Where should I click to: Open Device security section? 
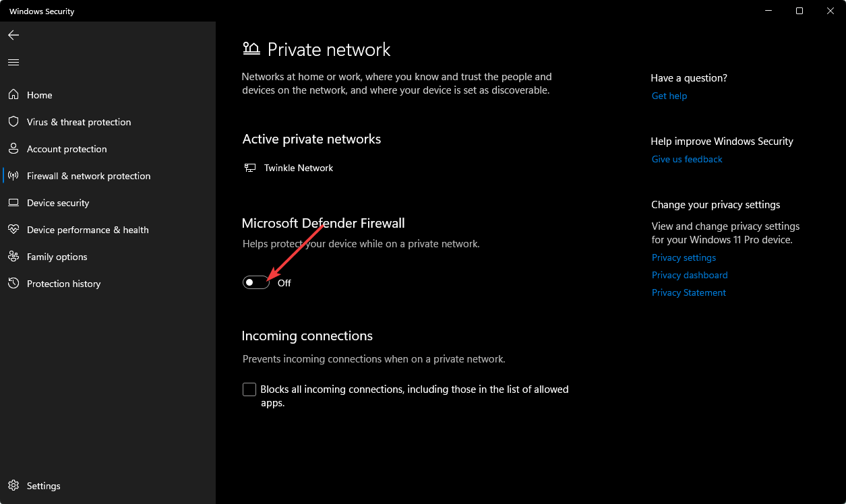pyautogui.click(x=58, y=203)
